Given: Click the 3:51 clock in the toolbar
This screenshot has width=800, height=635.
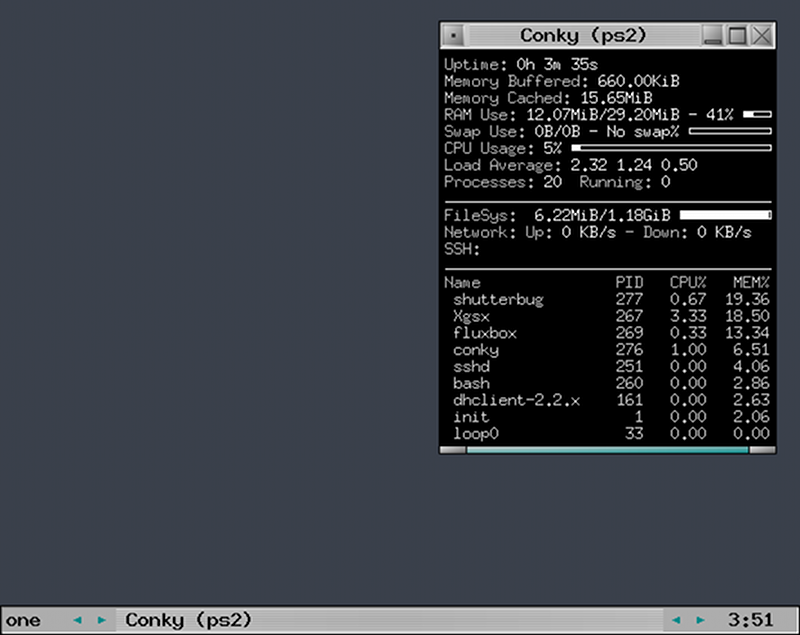Looking at the screenshot, I should (750, 620).
